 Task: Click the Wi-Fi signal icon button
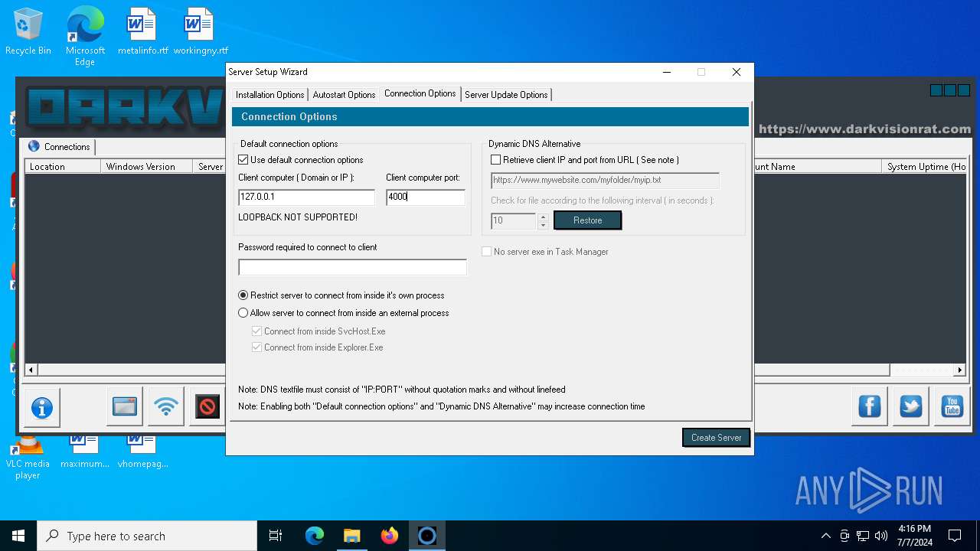165,406
